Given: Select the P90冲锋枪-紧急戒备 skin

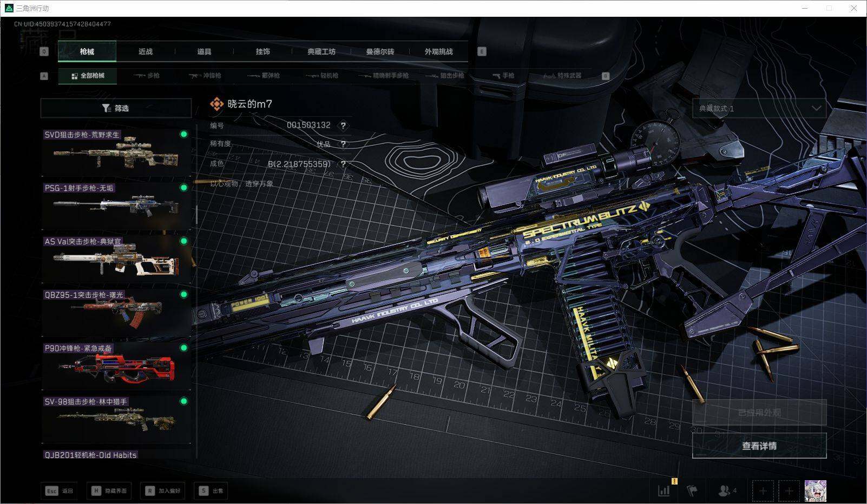Looking at the screenshot, I should tap(116, 366).
